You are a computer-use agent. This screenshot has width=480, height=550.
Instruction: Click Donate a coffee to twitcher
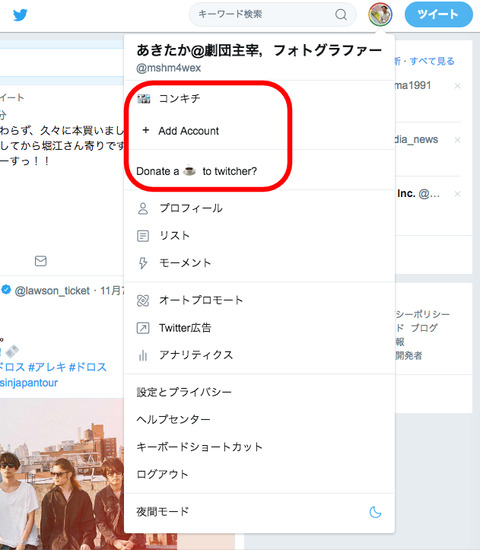[x=196, y=171]
